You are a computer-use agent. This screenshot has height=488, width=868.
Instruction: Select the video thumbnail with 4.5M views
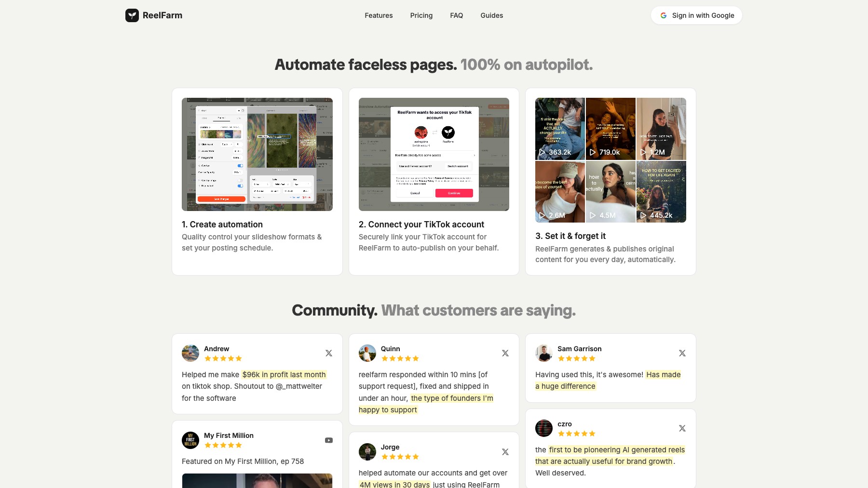point(610,192)
